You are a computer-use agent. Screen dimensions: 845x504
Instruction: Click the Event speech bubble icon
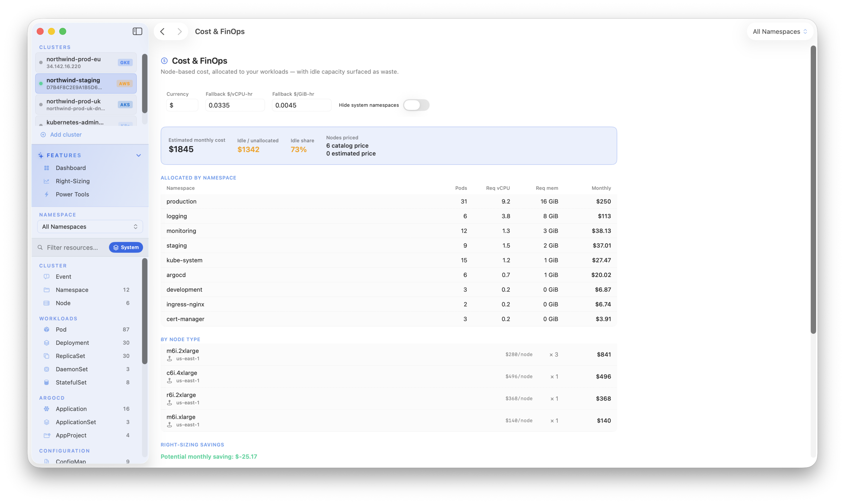click(47, 276)
